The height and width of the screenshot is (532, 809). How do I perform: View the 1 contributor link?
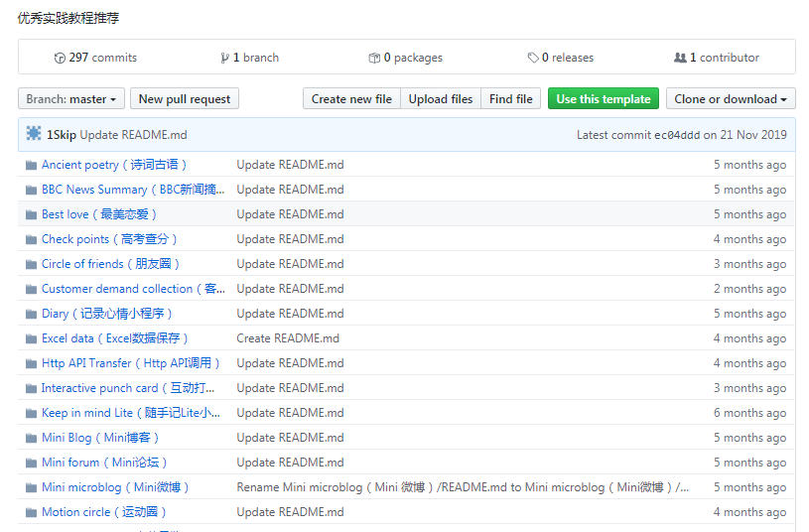(717, 58)
